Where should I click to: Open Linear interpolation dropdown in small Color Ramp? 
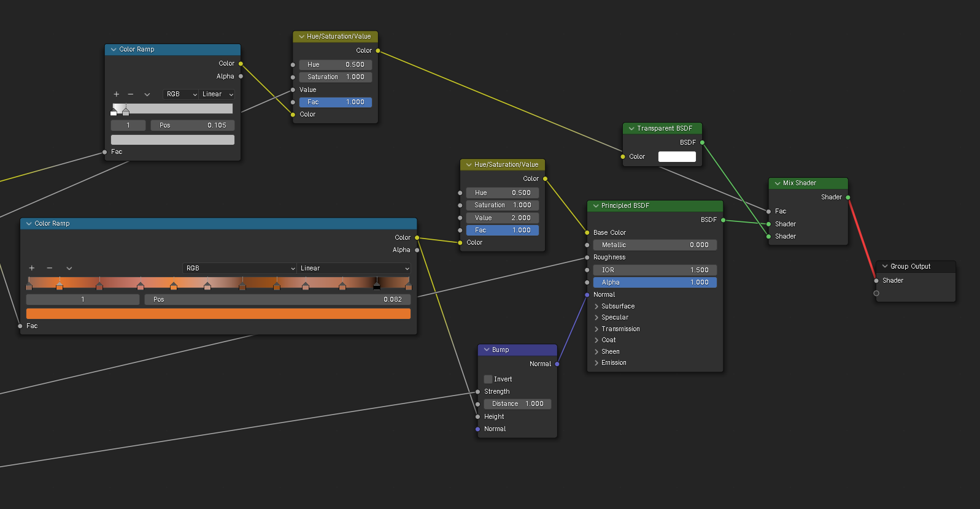tap(217, 94)
